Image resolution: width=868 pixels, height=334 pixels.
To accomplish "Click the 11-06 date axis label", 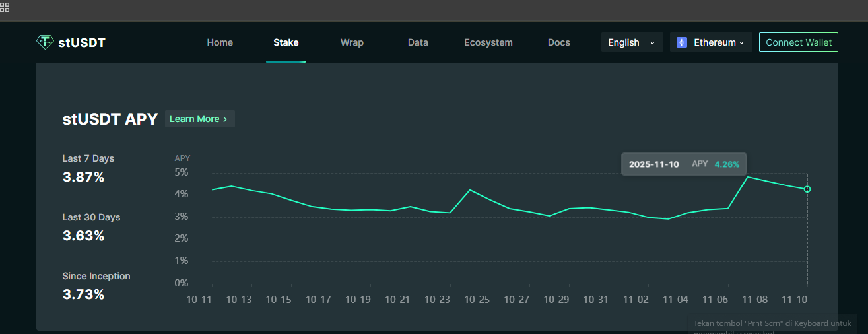I will point(715,300).
